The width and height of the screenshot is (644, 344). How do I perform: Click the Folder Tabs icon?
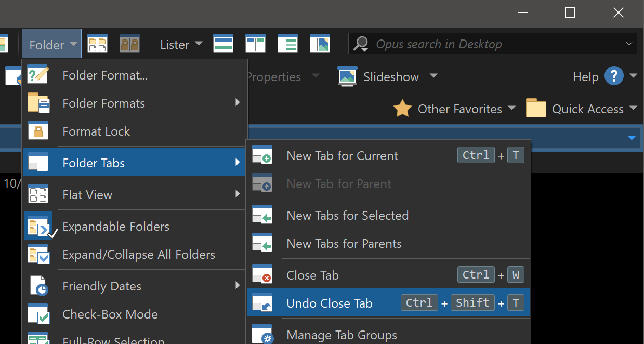click(38, 162)
